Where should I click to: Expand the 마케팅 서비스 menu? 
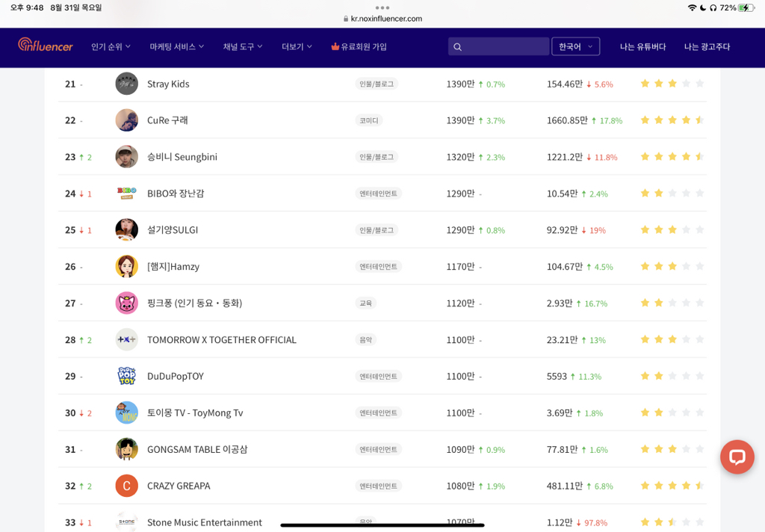click(176, 47)
